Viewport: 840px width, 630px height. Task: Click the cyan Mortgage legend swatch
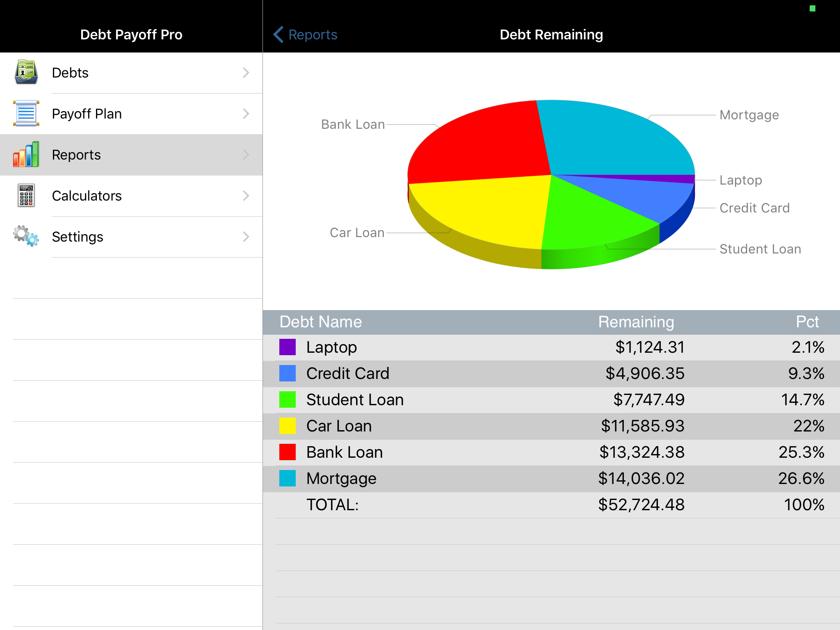(x=287, y=478)
